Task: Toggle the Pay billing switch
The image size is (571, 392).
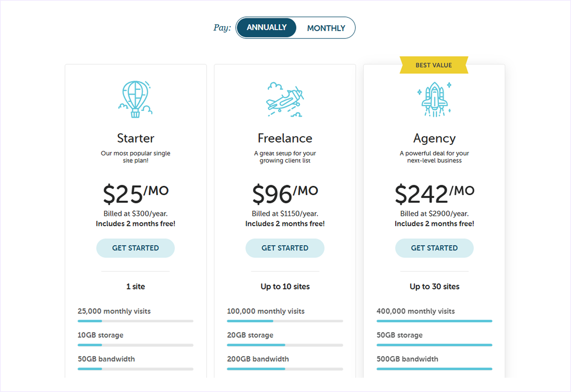Action: pos(295,27)
